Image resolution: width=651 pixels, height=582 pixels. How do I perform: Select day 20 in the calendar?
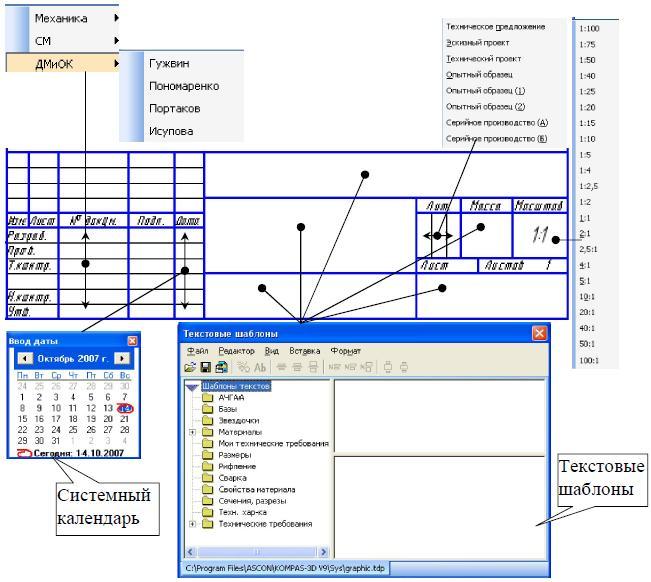[108, 419]
